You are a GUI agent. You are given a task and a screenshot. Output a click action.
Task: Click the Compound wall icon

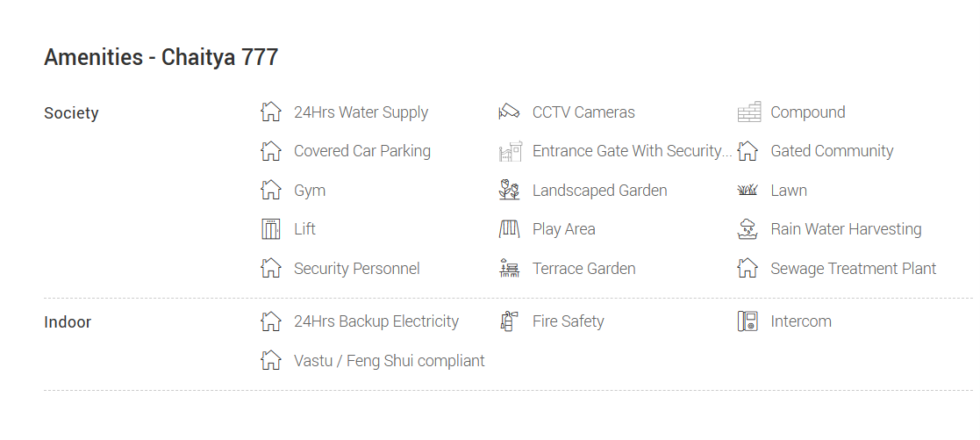click(x=748, y=112)
